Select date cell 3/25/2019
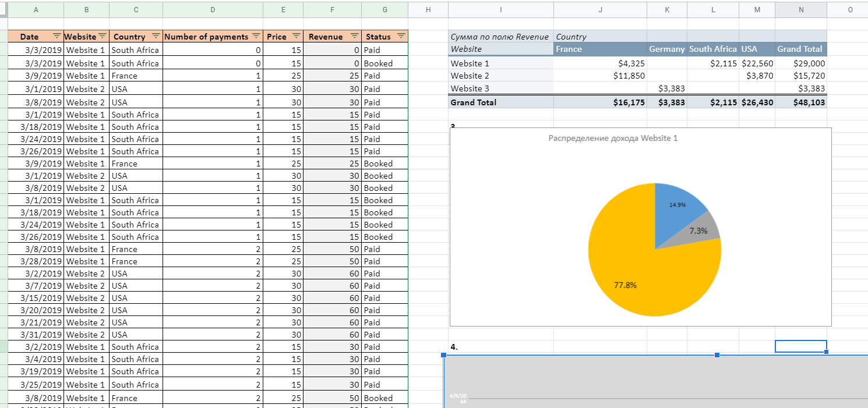This screenshot has width=868, height=408. 36,385
